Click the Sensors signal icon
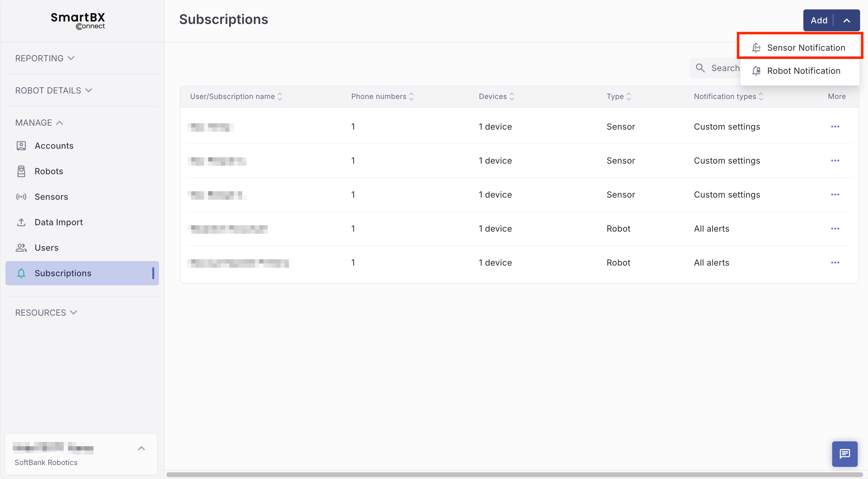The width and height of the screenshot is (868, 479). (x=21, y=196)
